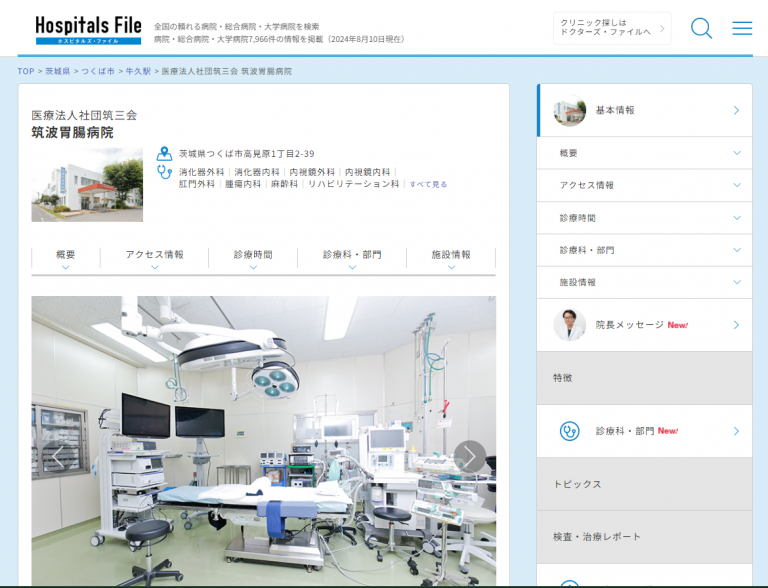Select the 診療科・部門 tab
Image resolution: width=768 pixels, height=588 pixels.
tap(352, 258)
